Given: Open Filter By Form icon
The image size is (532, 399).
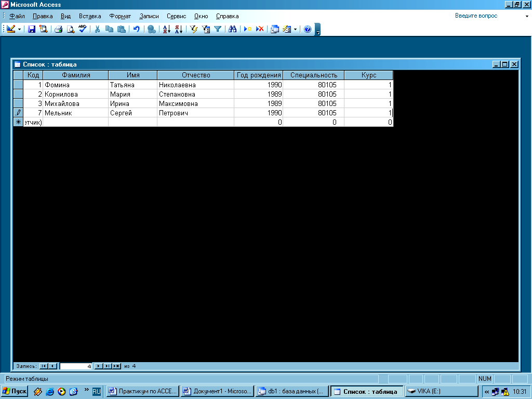Looking at the screenshot, I should pyautogui.click(x=206, y=29).
